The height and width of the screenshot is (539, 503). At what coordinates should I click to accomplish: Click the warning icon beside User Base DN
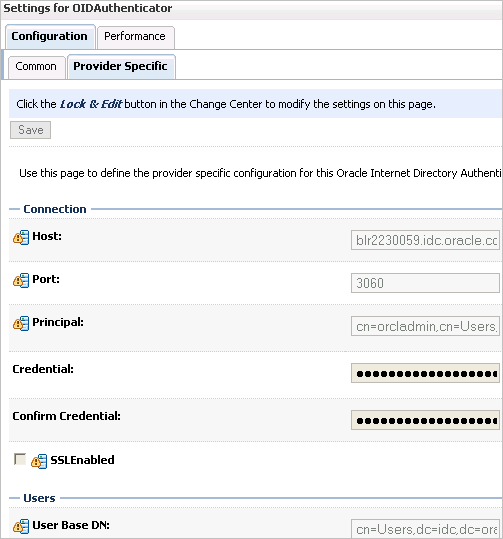coord(21,526)
